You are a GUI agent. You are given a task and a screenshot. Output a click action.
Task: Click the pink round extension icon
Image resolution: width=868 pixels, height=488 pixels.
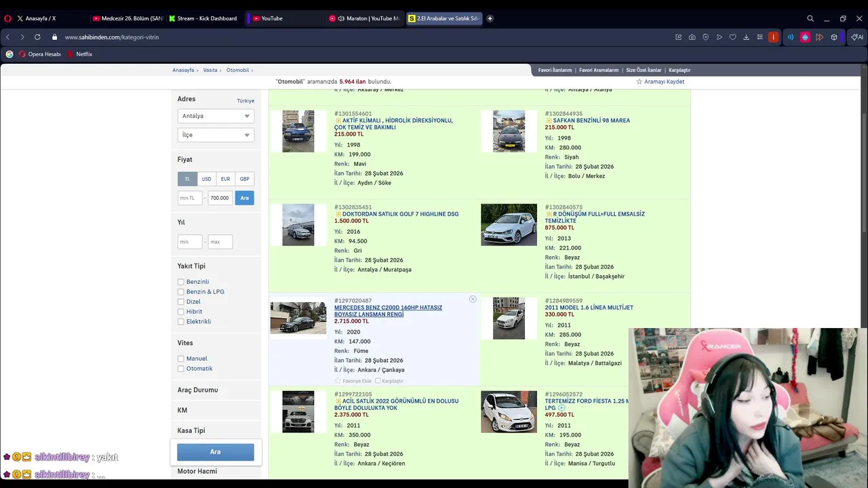pos(805,37)
